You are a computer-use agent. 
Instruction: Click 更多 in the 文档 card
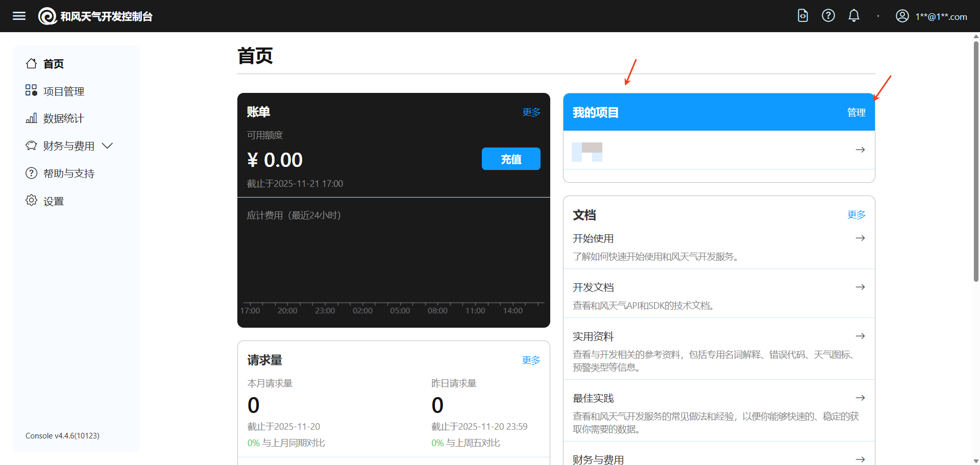[x=856, y=215]
